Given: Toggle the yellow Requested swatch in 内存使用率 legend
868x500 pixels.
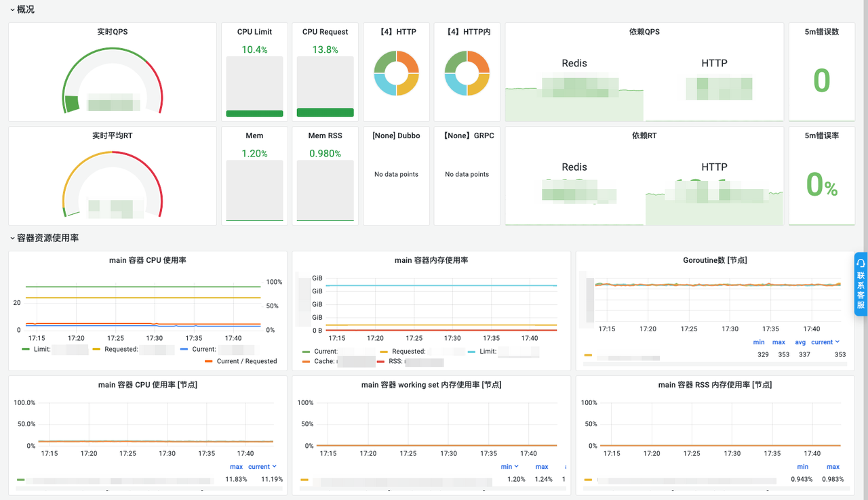Looking at the screenshot, I should (384, 352).
